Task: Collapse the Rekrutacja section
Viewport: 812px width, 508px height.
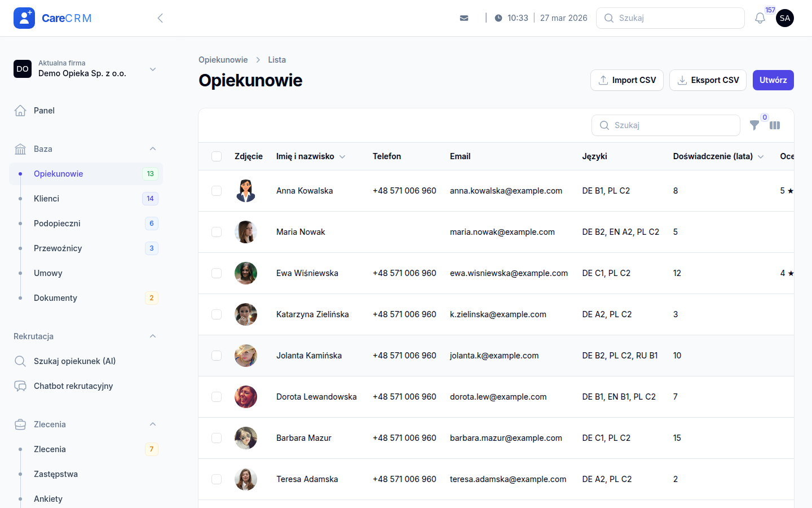Action: coord(152,336)
